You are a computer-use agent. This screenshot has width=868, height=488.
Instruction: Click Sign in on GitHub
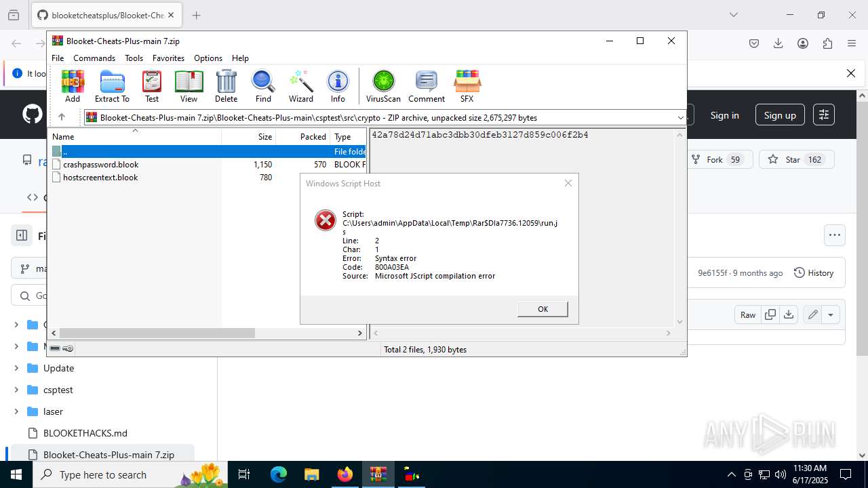click(724, 115)
